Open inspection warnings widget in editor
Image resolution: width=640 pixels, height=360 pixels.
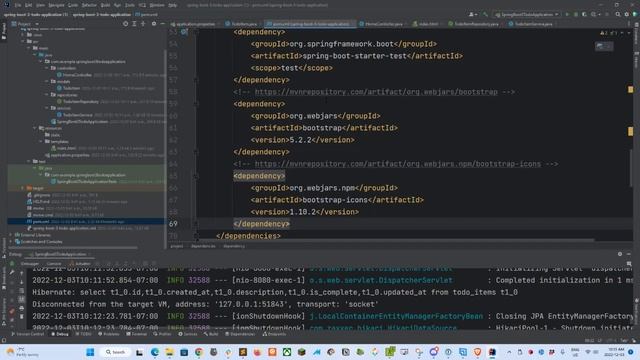coord(610,33)
